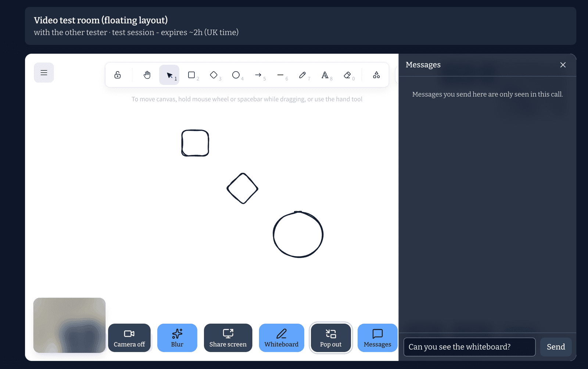The height and width of the screenshot is (369, 588).
Task: Select the Text tool
Action: 325,75
